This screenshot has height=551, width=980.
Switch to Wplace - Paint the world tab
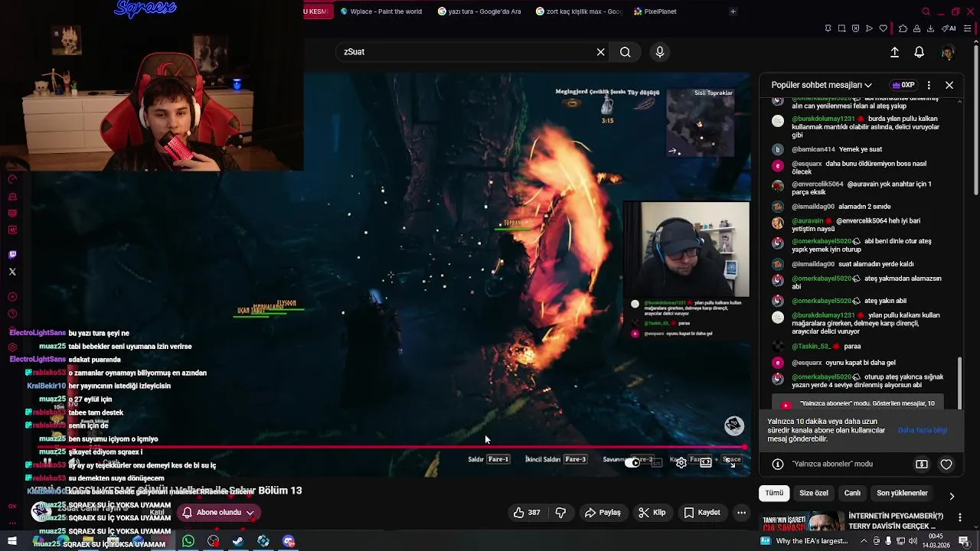click(381, 11)
